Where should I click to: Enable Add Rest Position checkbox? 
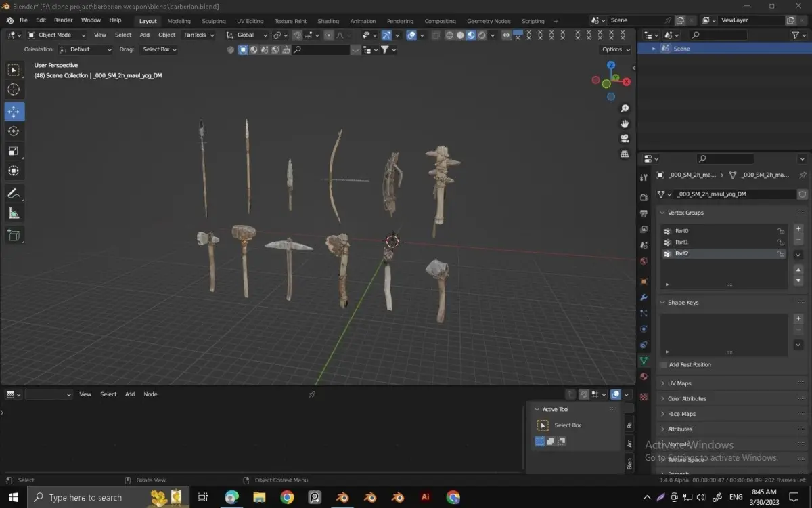pyautogui.click(x=663, y=364)
